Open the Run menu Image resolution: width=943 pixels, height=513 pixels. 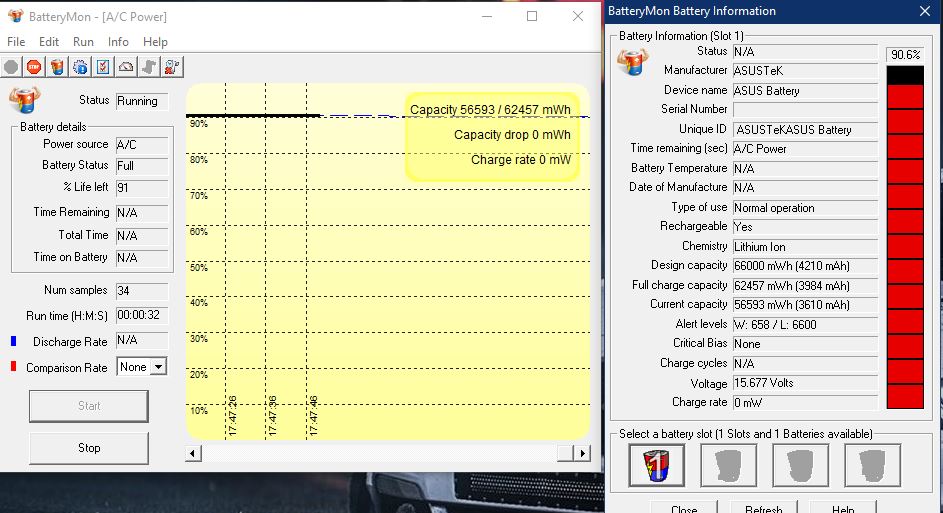83,41
